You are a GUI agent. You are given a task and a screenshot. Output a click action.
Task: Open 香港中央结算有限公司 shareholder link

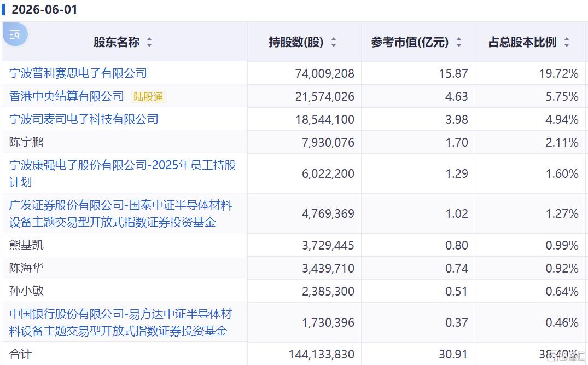66,96
